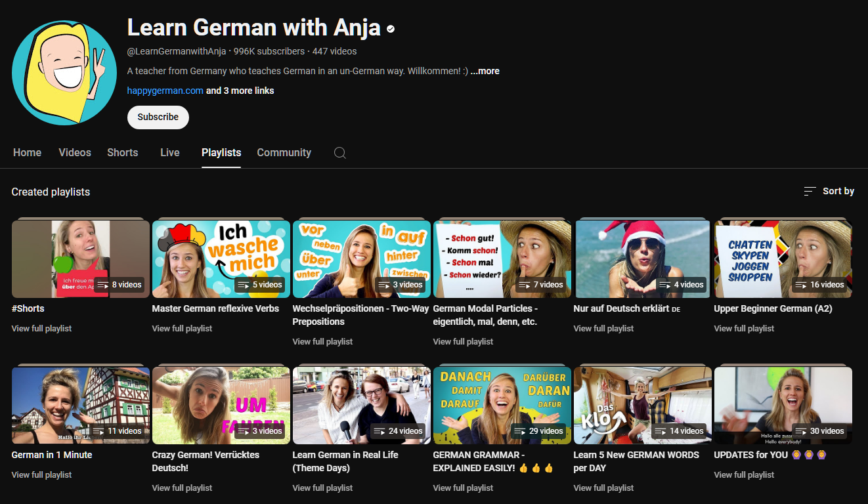
Task: Click the channel search magnifier icon
Action: pos(339,153)
